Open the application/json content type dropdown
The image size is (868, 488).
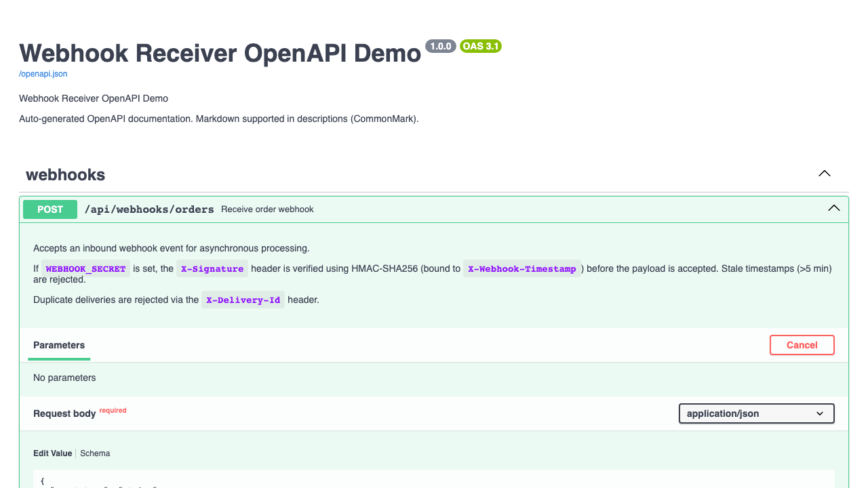pos(757,413)
